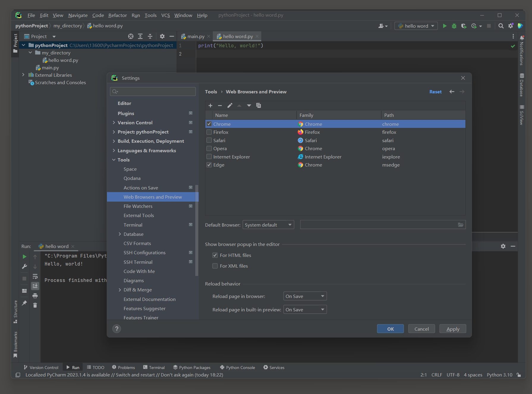Image resolution: width=532 pixels, height=394 pixels.
Task: Reset the Web Browsers and Preview settings
Action: pos(435,92)
